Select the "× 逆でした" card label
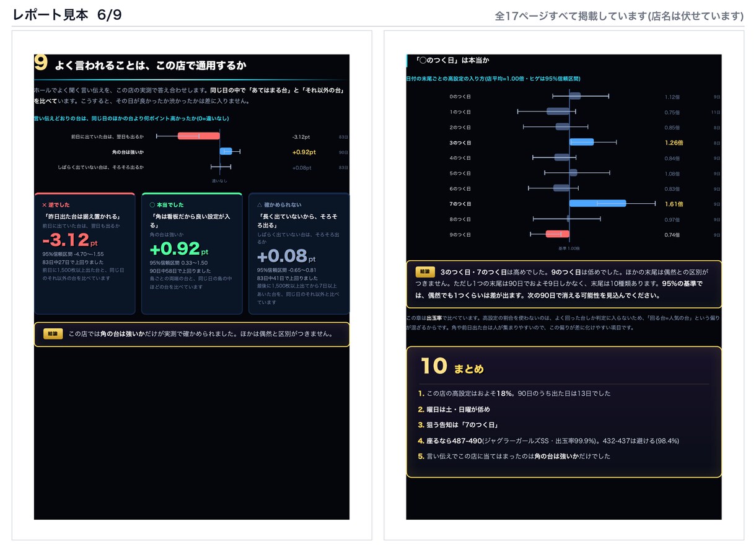 [x=56, y=204]
